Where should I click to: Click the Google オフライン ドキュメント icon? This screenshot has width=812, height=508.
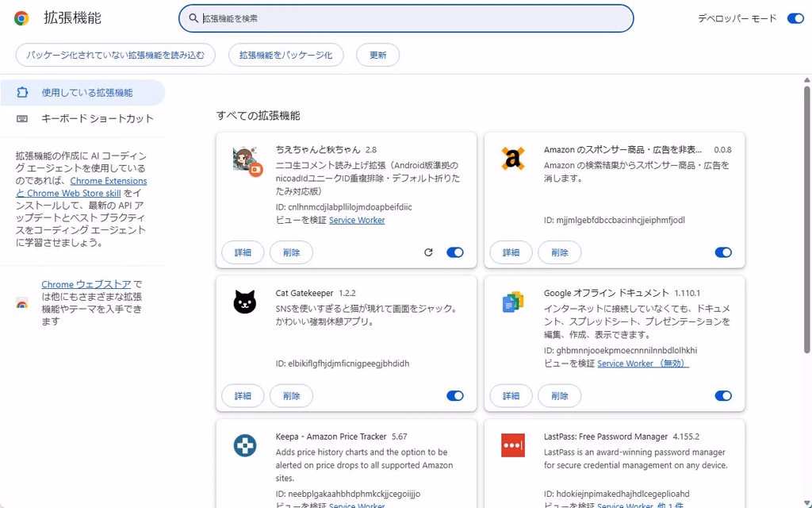[x=513, y=302]
